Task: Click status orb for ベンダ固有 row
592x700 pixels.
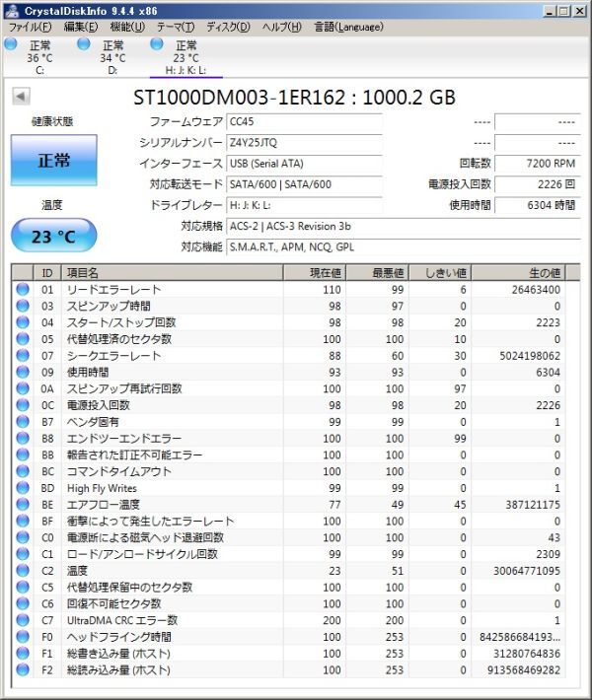Action: click(23, 421)
